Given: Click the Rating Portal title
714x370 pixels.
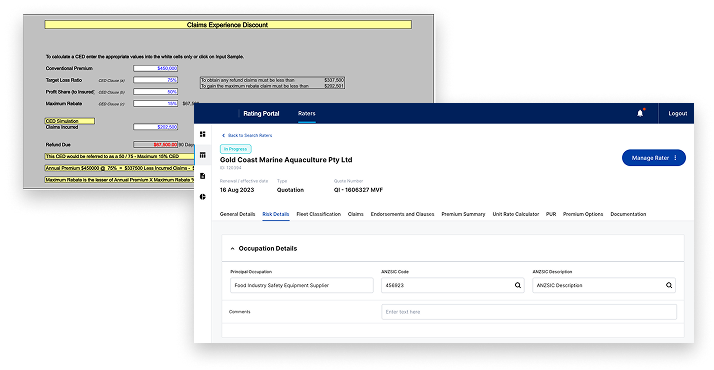Looking at the screenshot, I should point(261,113).
